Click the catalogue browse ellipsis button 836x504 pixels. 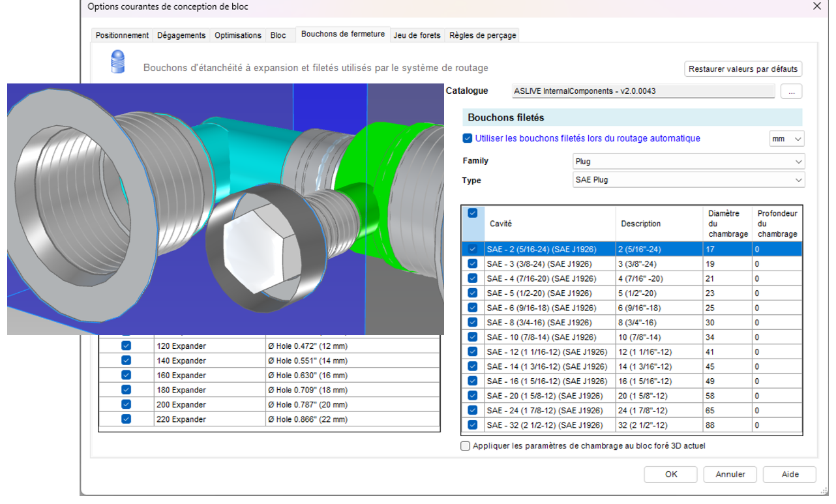(x=791, y=92)
